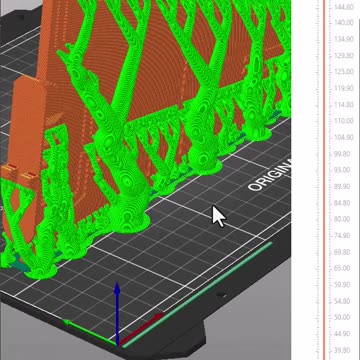
Task: Click the green Y axis arrow at origin
Action: pos(89,331)
